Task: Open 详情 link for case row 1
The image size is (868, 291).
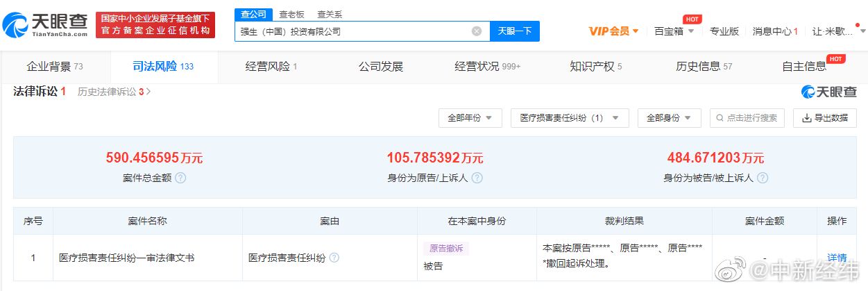Action: tap(837, 258)
